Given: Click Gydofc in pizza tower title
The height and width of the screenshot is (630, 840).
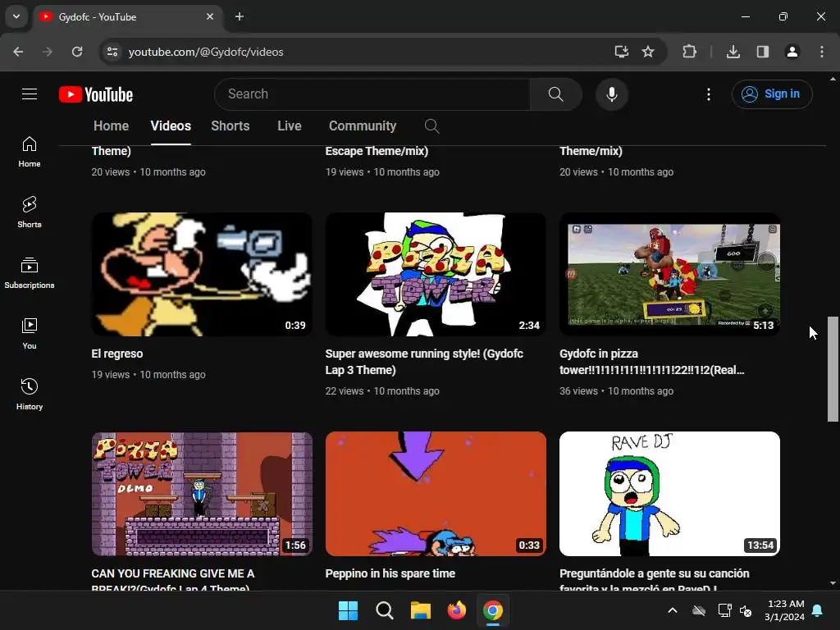Looking at the screenshot, I should tap(652, 362).
